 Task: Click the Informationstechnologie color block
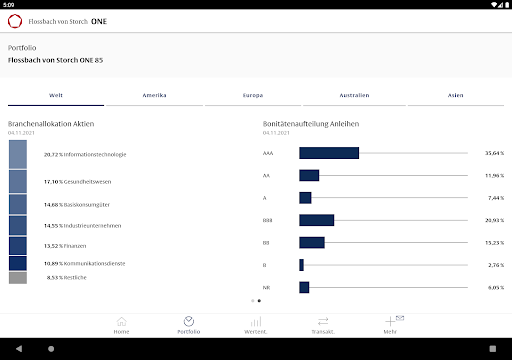(x=18, y=154)
